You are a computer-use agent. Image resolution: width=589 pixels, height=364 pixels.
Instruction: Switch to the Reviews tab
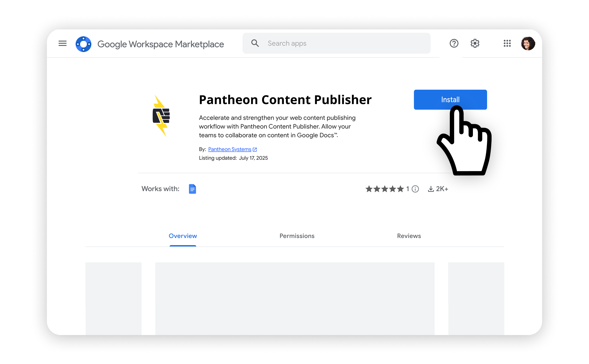click(x=409, y=236)
